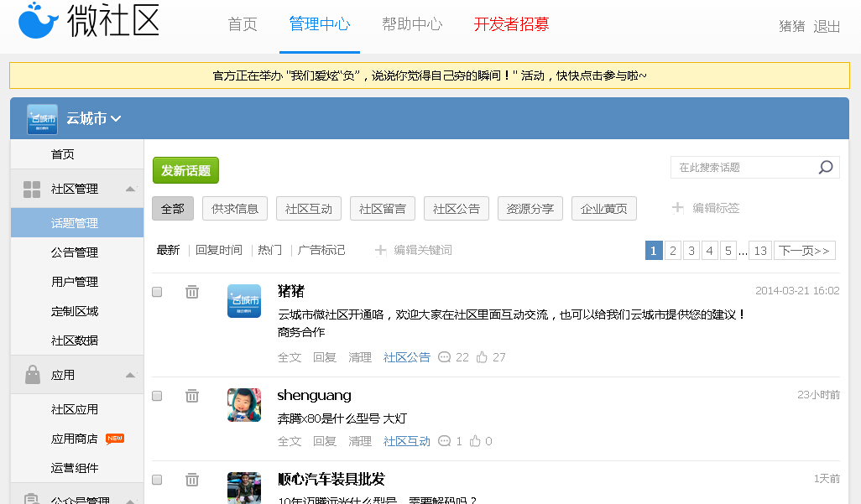861x504 pixels.
Task: Open the 管理中心 top navigation tab
Action: point(320,24)
